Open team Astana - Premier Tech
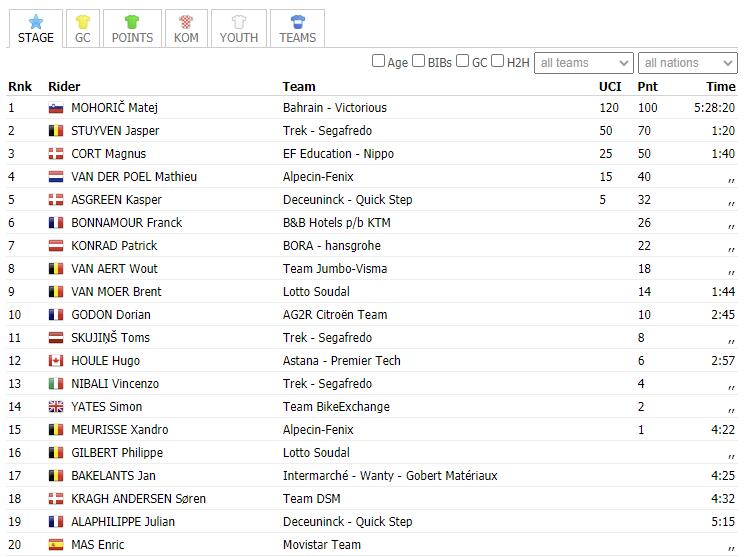Viewport: 752px width, 557px height. [341, 361]
